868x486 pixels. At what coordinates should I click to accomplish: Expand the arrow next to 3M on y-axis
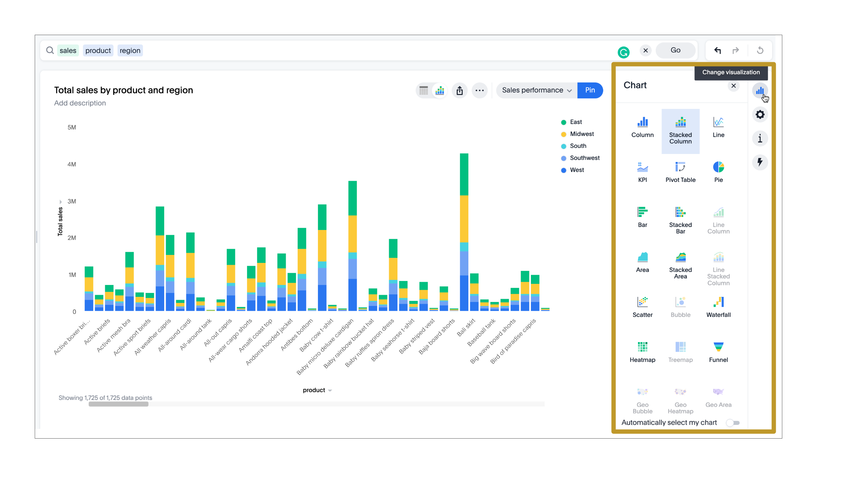click(x=60, y=201)
